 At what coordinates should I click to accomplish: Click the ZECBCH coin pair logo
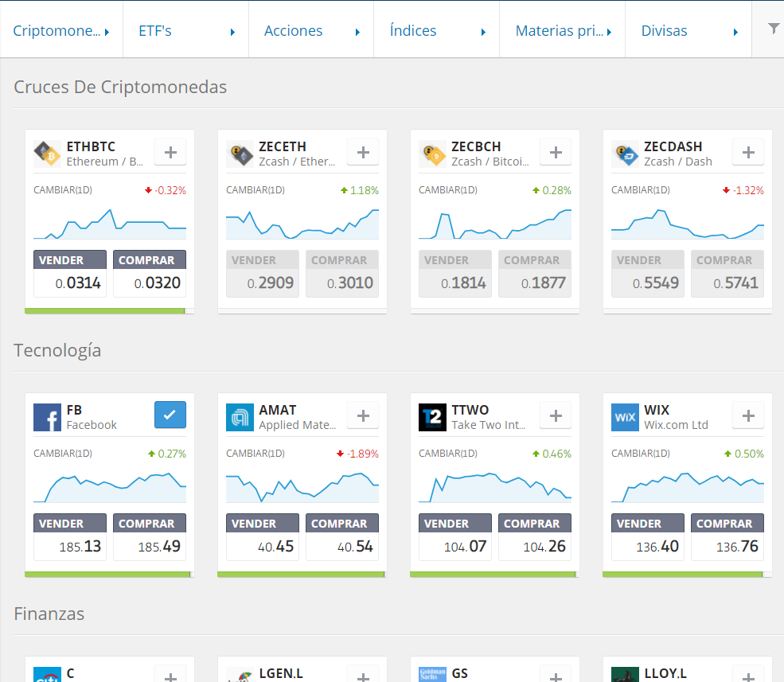[432, 154]
